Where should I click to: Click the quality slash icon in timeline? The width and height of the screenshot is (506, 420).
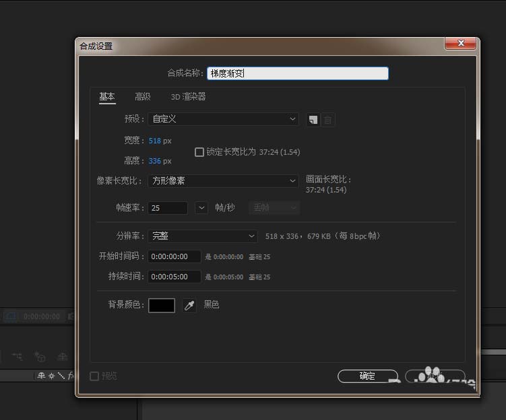pyautogui.click(x=61, y=376)
